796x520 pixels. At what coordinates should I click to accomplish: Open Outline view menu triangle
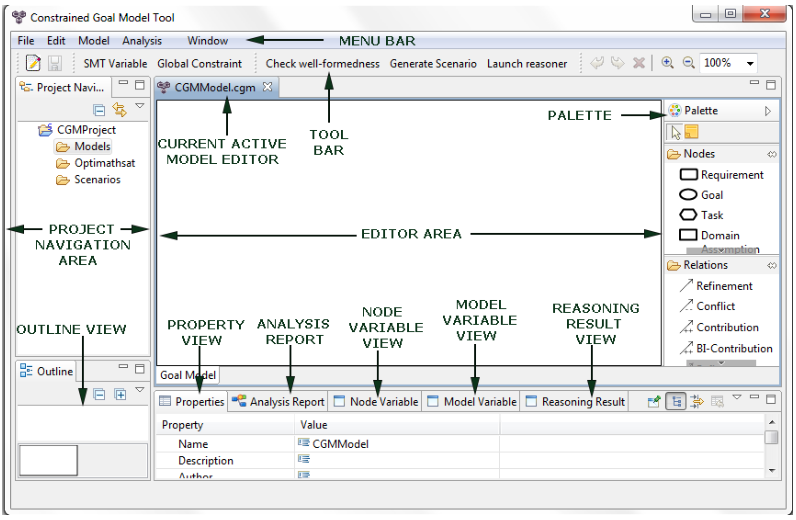tap(140, 389)
